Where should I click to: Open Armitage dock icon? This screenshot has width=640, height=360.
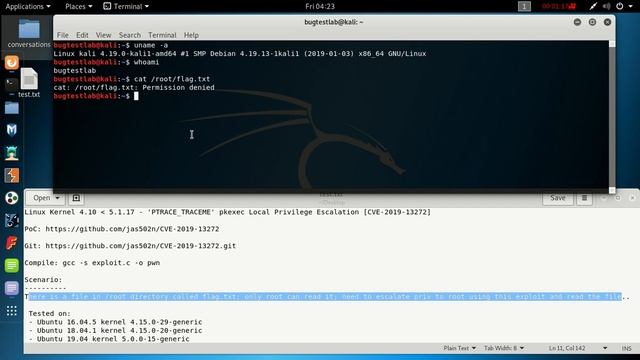(x=11, y=153)
